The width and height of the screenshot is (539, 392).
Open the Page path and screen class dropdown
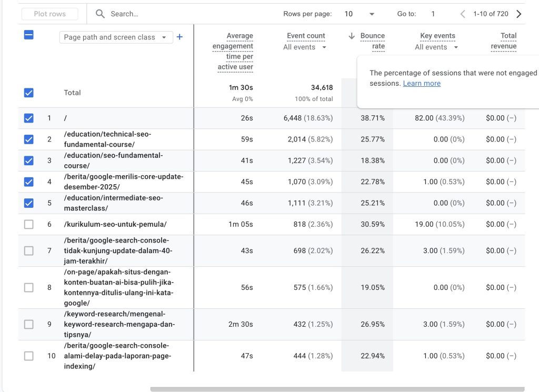116,37
